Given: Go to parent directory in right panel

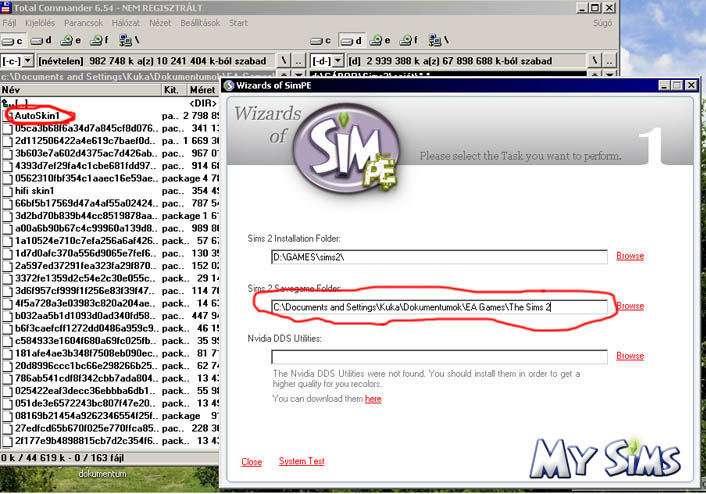Looking at the screenshot, I should pos(609,61).
